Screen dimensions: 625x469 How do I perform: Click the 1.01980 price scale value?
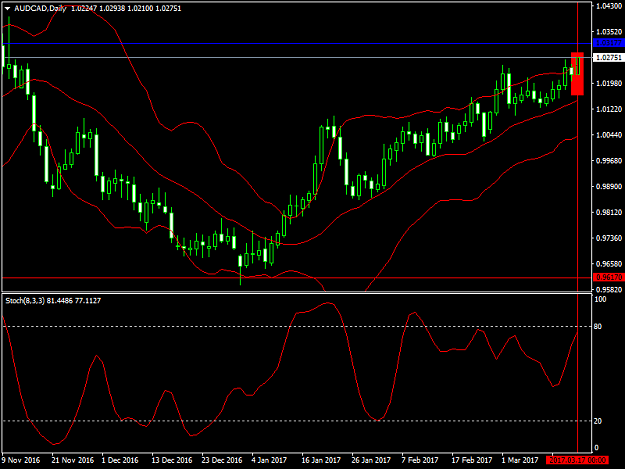pyautogui.click(x=609, y=83)
